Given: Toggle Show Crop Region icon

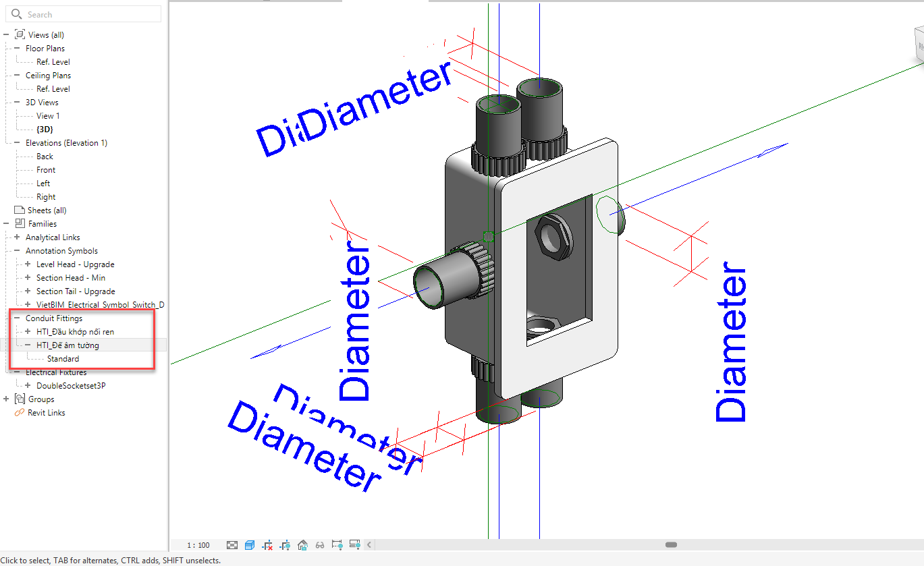Looking at the screenshot, I should click(x=285, y=544).
